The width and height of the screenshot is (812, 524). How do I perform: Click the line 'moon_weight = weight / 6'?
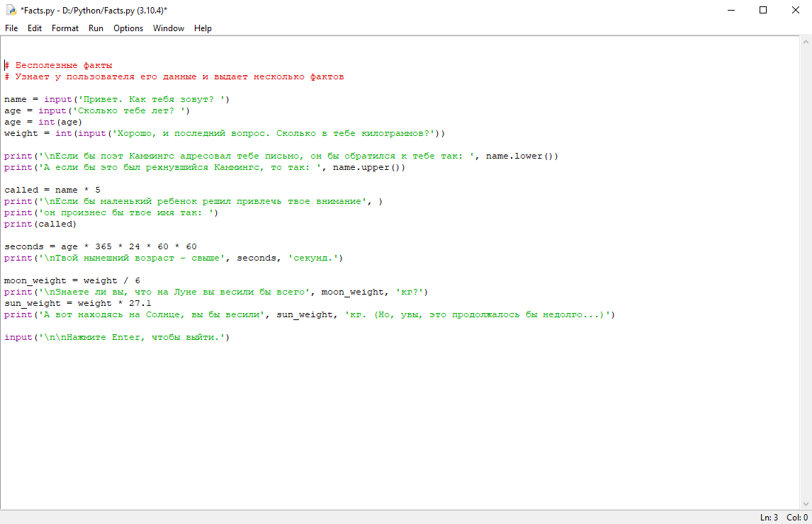[72, 280]
